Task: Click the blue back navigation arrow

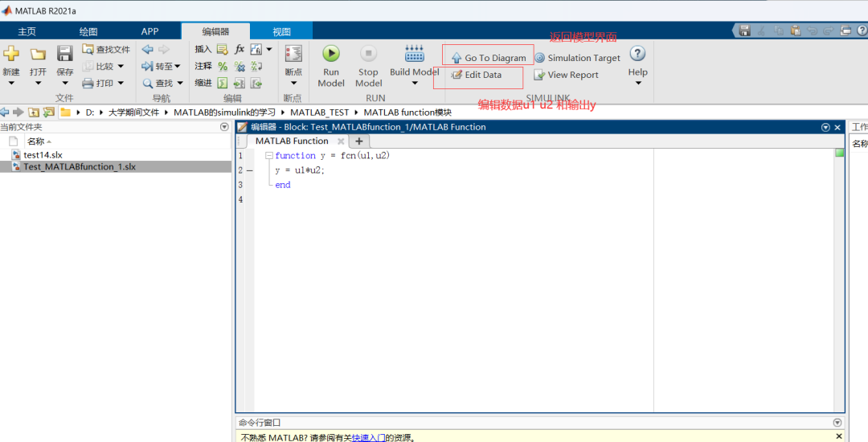Action: 147,49
